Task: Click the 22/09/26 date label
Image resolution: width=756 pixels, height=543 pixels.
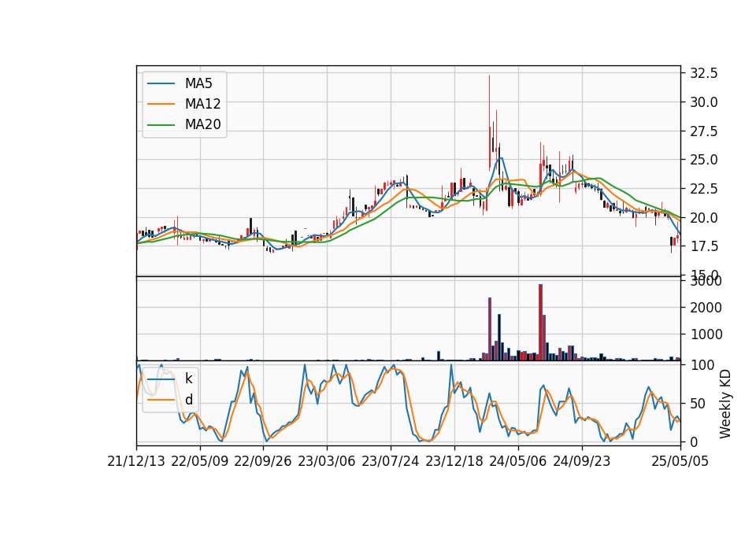Action: 263,461
